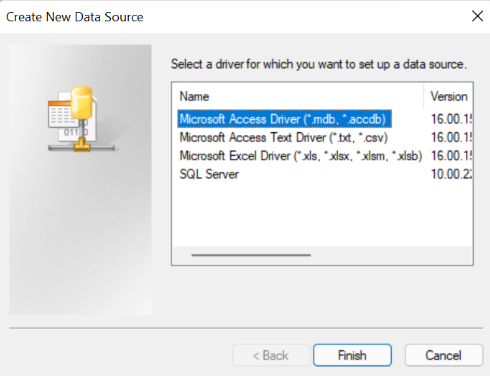The image size is (490, 376).
Task: Click the Cancel button
Action: pos(444,355)
